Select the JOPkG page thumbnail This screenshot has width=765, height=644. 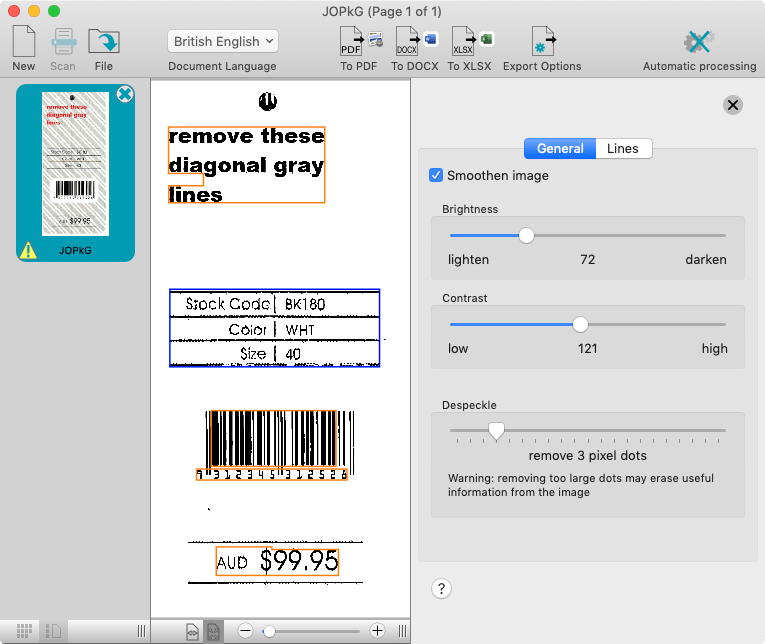point(75,173)
